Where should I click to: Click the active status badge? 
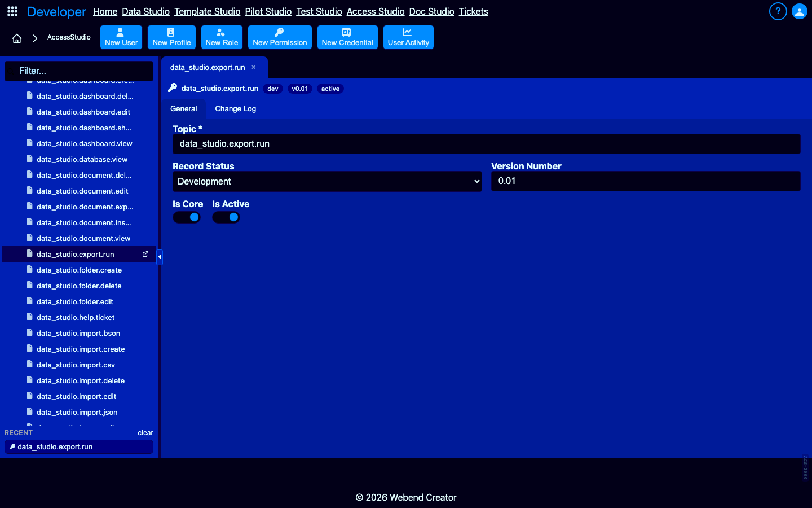pos(330,89)
